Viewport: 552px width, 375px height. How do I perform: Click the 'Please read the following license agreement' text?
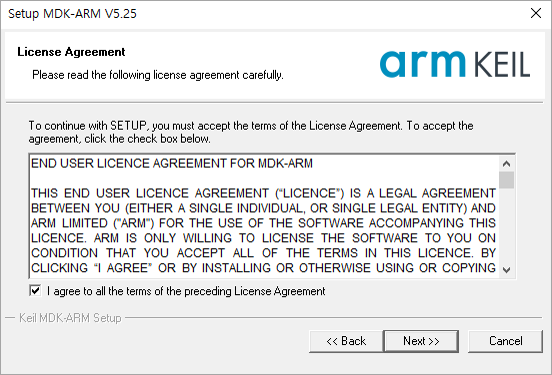coord(158,75)
